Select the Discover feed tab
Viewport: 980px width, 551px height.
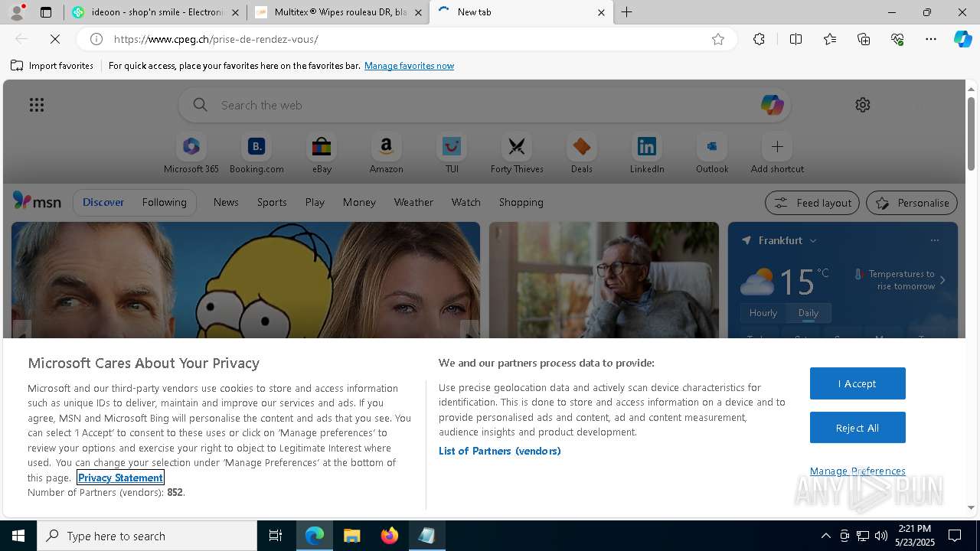point(103,202)
